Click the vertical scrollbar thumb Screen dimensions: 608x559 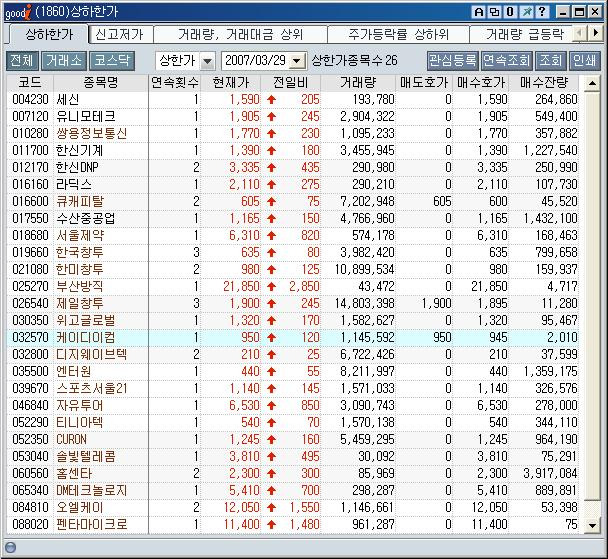point(592,296)
